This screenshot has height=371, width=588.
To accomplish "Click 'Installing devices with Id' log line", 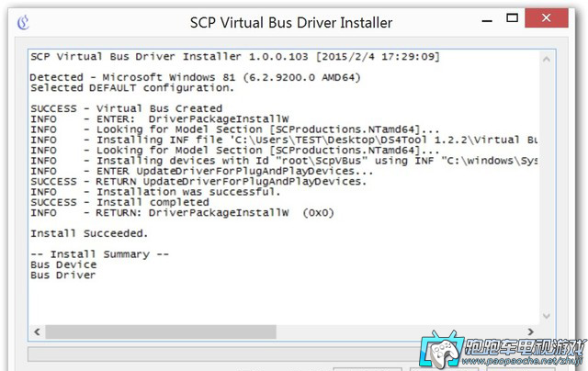I will [x=284, y=161].
